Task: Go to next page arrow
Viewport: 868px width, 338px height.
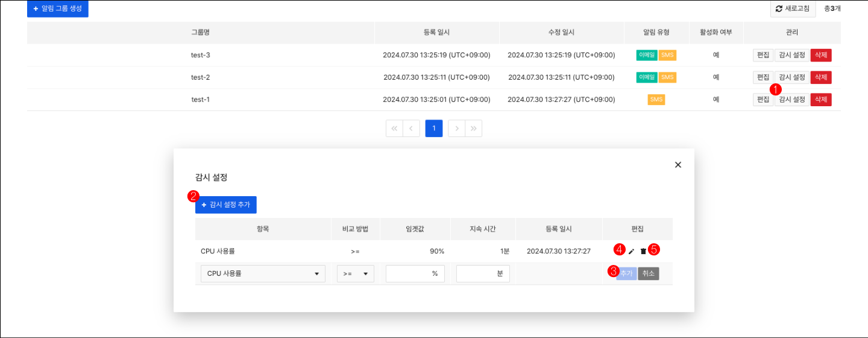Action: pos(457,129)
